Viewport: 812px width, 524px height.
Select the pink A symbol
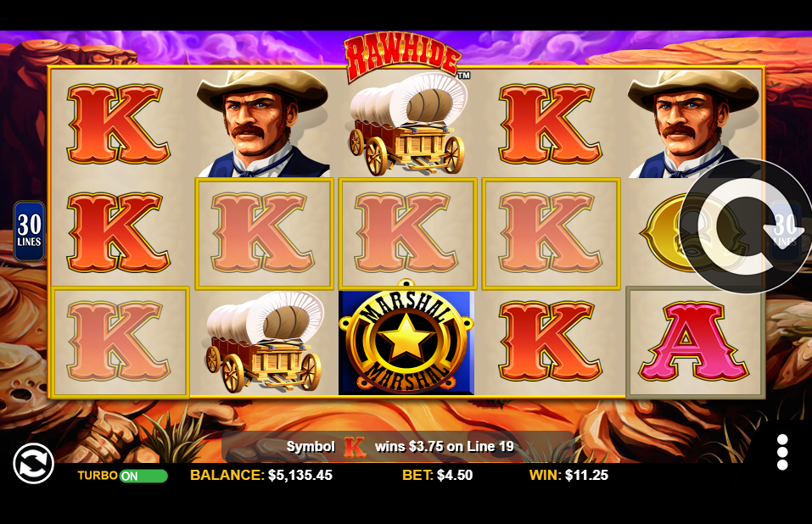[x=694, y=342]
